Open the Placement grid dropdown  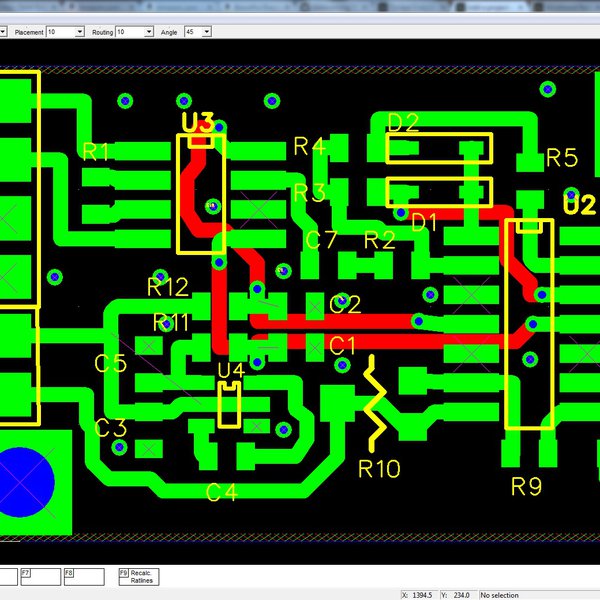(80, 32)
